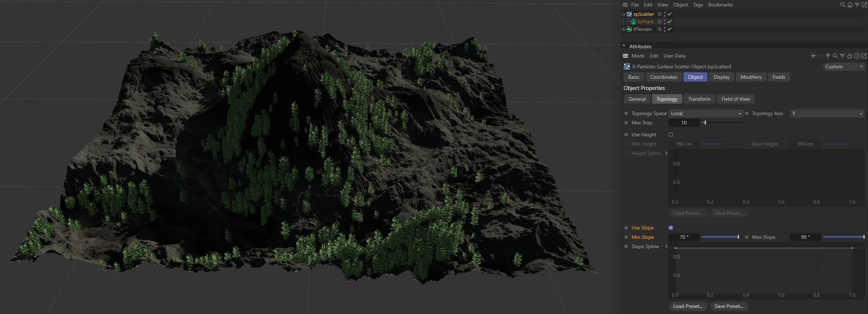Open the Topology Axis dropdown
This screenshot has width=868, height=314.
point(827,113)
